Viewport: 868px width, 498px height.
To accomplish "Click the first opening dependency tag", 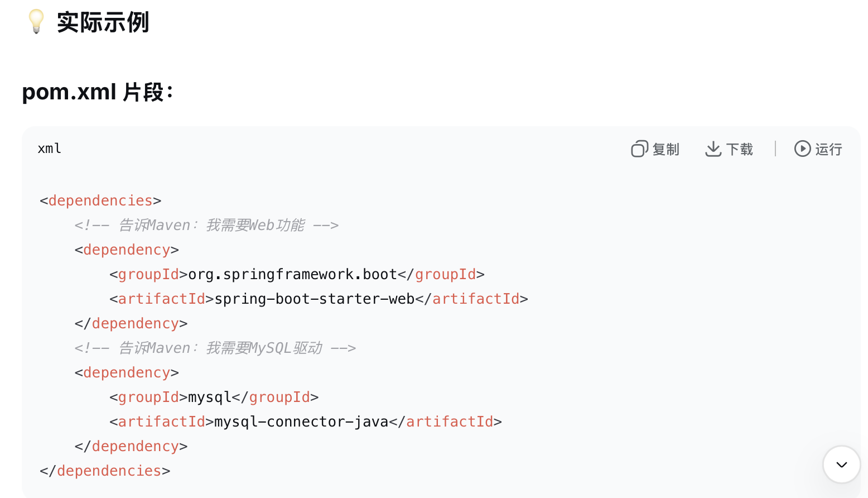I will point(127,250).
